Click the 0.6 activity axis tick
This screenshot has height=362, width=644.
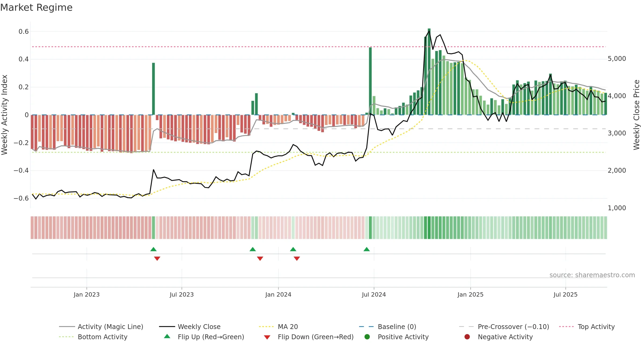pyautogui.click(x=24, y=31)
